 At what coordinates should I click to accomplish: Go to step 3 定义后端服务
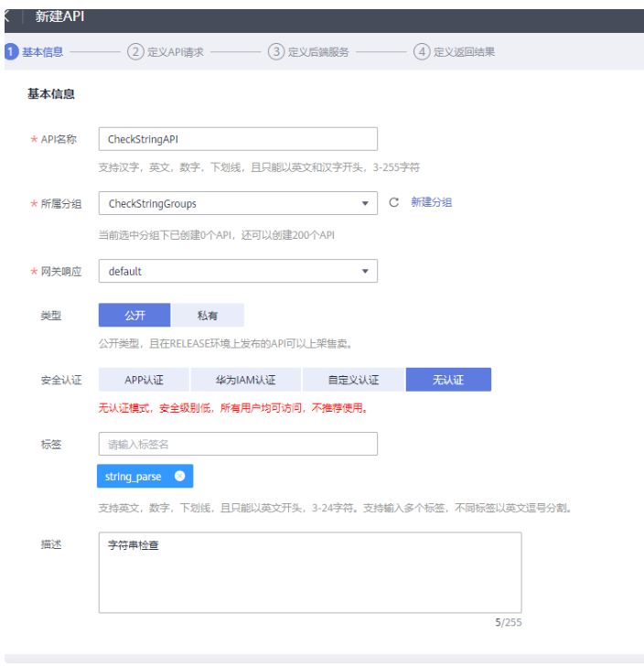pyautogui.click(x=308, y=52)
